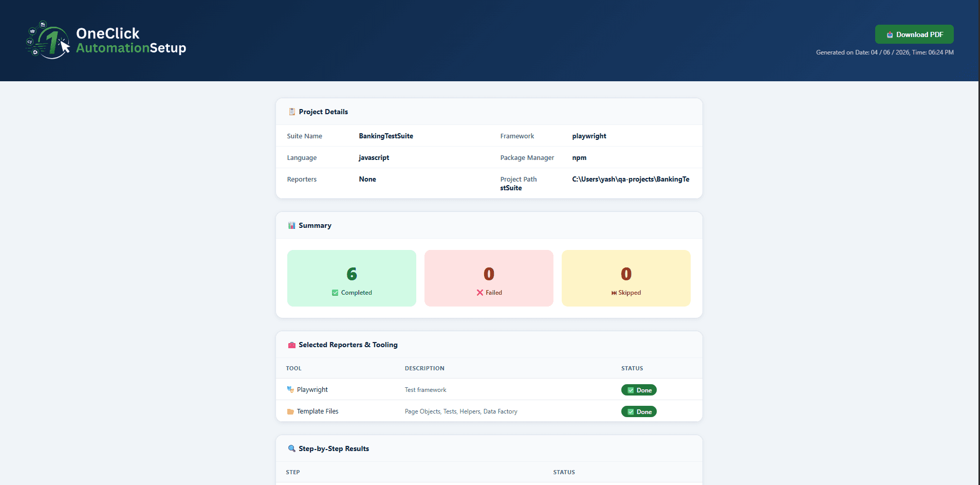This screenshot has width=980, height=485.
Task: Click the 'Suite Name' label
Action: tap(305, 136)
